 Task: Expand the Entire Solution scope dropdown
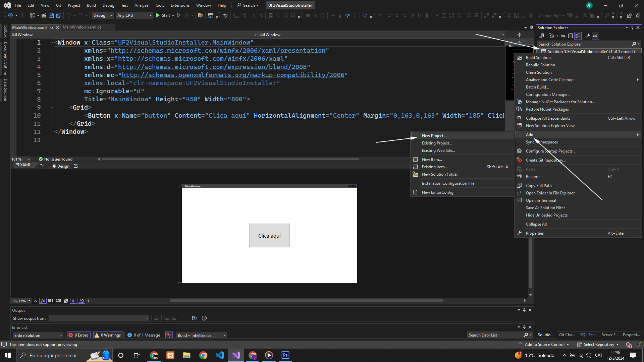point(38,335)
